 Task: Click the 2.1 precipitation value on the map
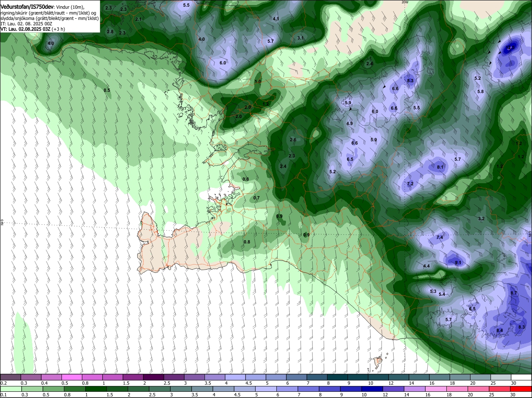tap(138, 19)
